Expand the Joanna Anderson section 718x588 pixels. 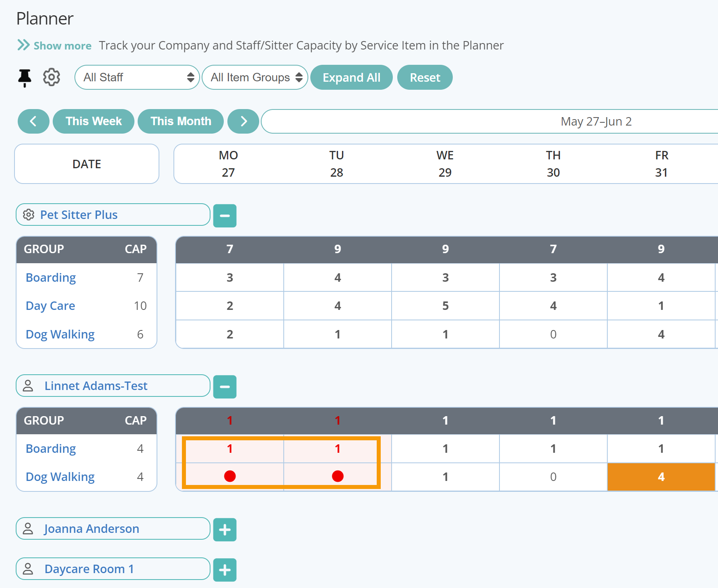(x=225, y=530)
